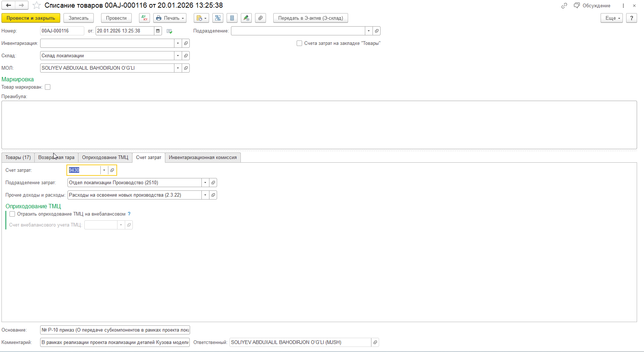Click Провести и закрыть

31,18
